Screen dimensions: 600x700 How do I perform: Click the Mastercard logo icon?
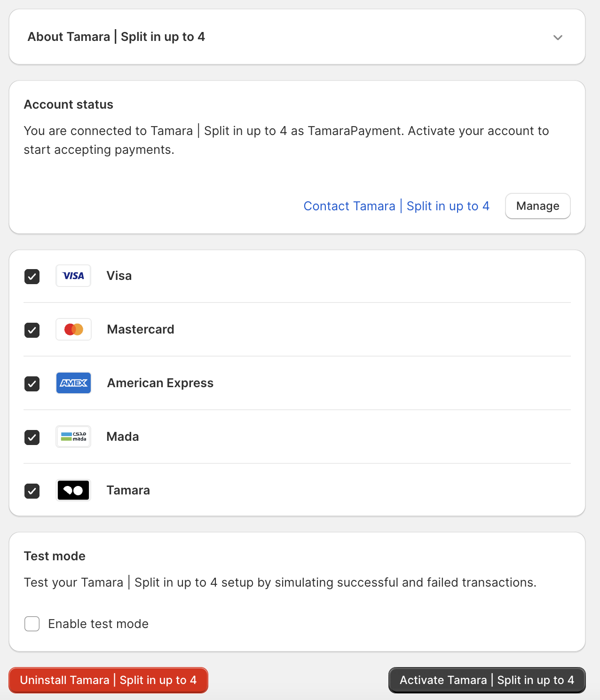[x=73, y=329]
